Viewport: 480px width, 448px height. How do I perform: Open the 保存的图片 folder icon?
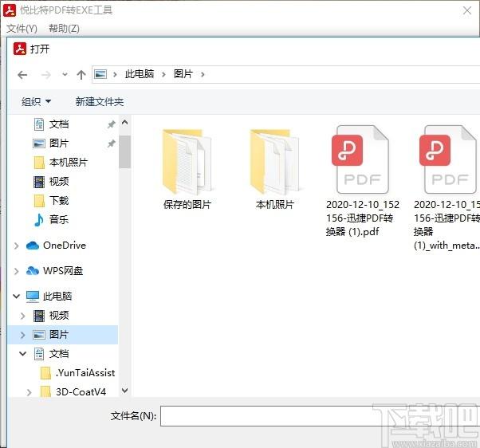click(187, 162)
